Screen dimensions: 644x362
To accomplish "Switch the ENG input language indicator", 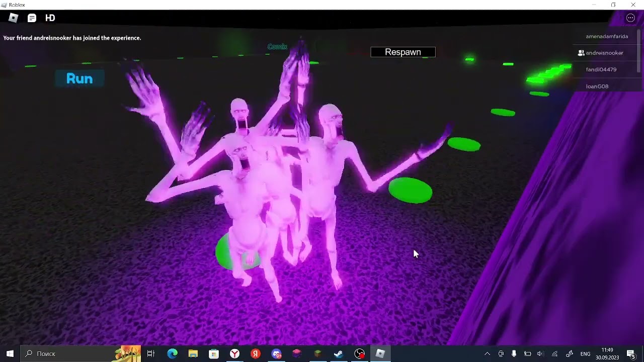I will click(x=585, y=354).
